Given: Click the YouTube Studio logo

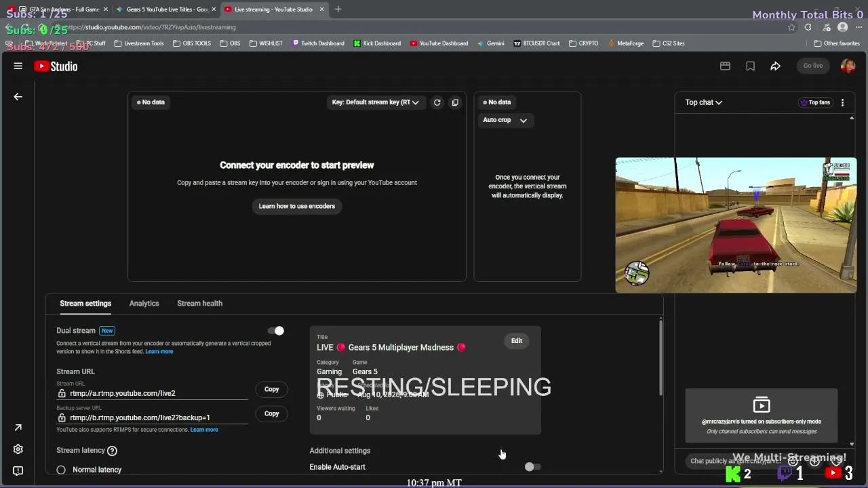Looking at the screenshot, I should (x=56, y=66).
